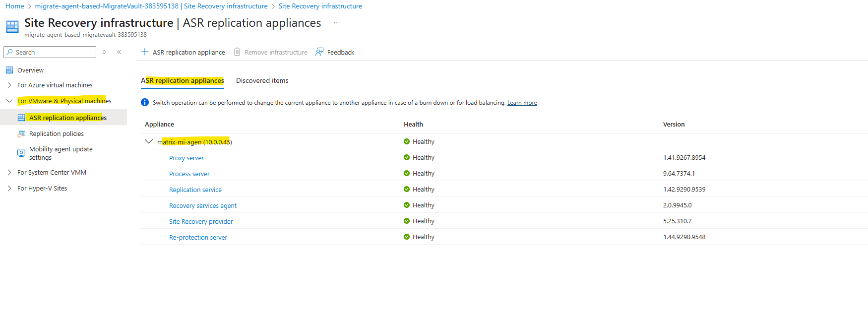
Task: Click the last Site Recovery infrastructure breadcrumb
Action: click(320, 6)
